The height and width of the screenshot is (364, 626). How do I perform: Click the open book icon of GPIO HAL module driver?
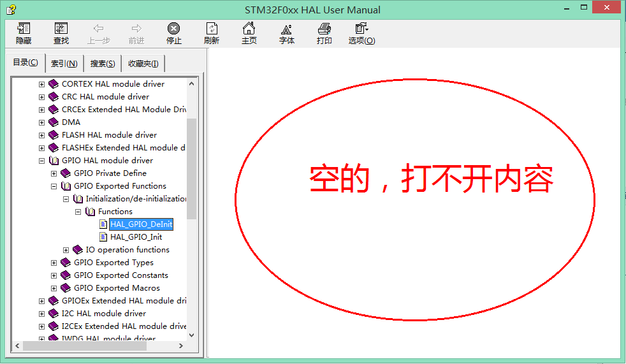pos(54,161)
